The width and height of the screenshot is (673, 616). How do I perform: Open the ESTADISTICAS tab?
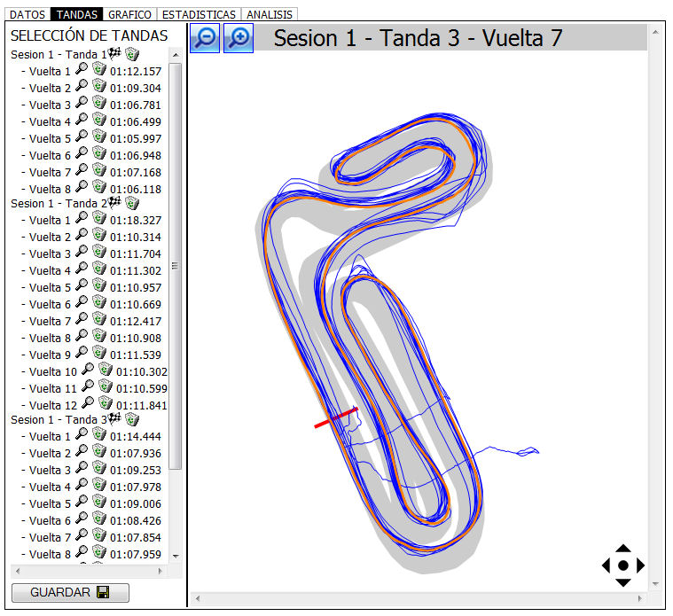coord(199,14)
